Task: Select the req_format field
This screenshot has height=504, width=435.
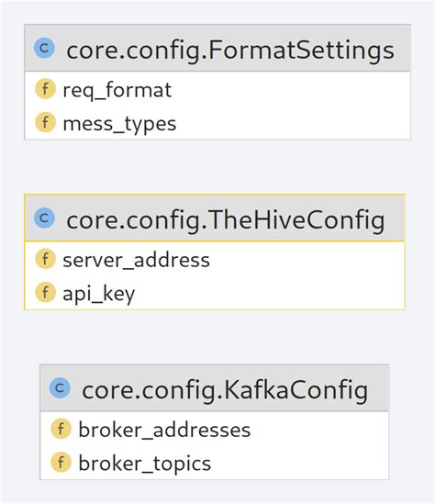Action: 217,89
